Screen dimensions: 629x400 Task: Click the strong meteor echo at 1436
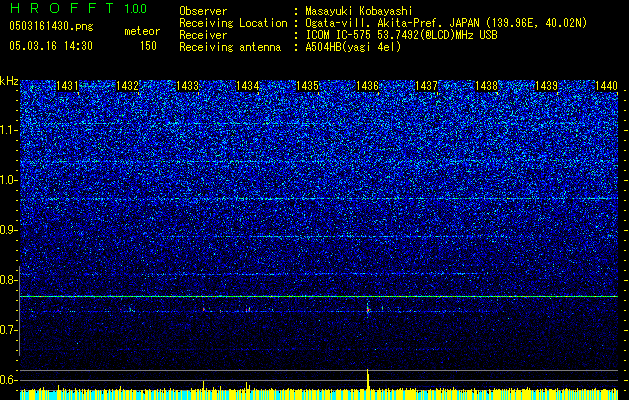click(x=367, y=310)
